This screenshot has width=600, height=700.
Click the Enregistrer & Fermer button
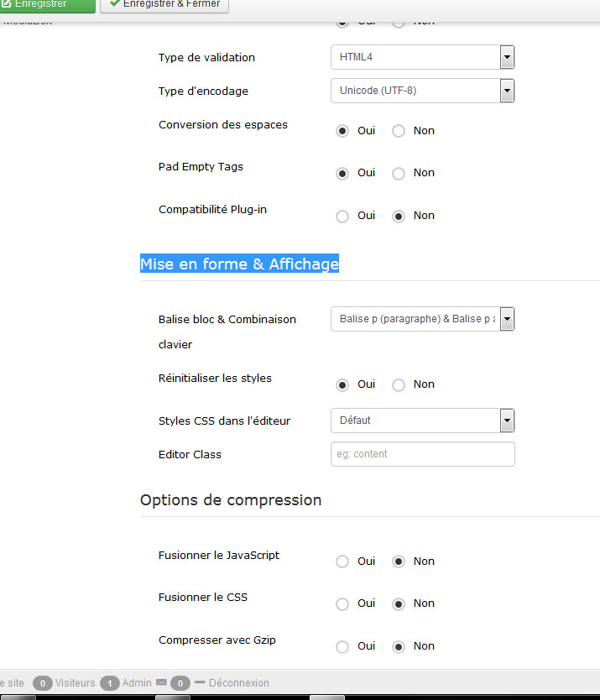pos(164,4)
